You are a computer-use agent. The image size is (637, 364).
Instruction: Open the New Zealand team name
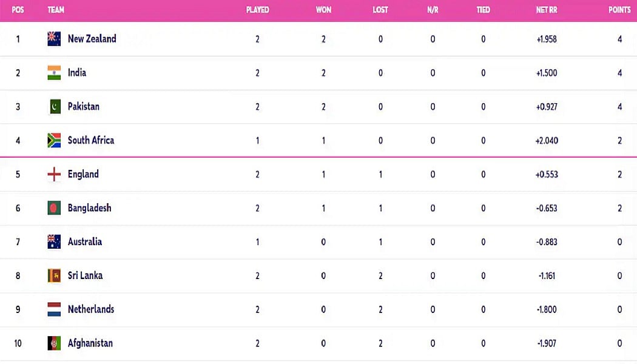(x=92, y=39)
